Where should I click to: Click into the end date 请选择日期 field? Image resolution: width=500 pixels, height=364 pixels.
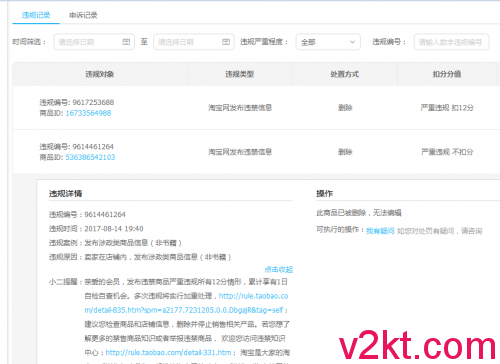pyautogui.click(x=194, y=42)
